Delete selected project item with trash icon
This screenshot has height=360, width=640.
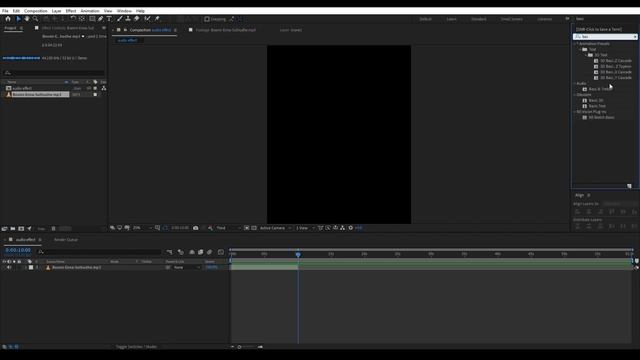point(53,229)
